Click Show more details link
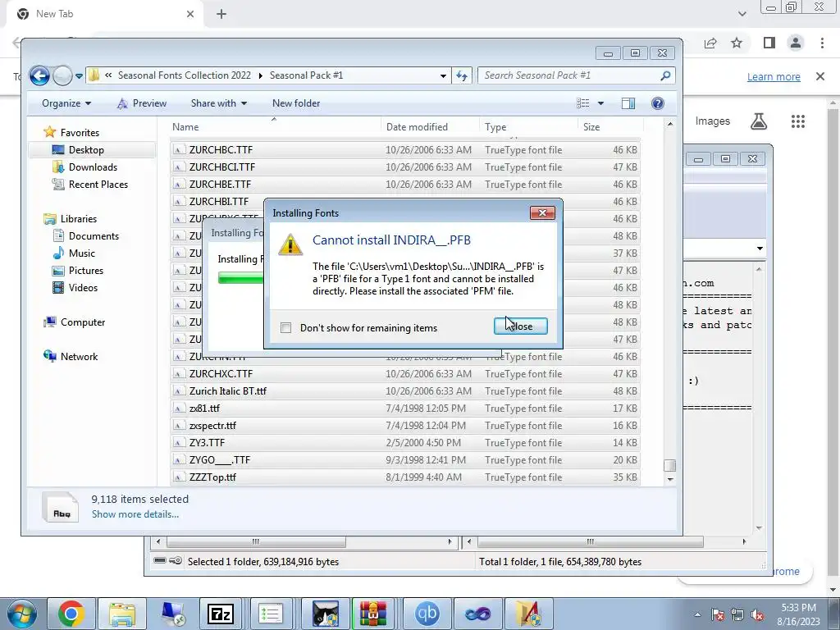This screenshot has width=840, height=630. pyautogui.click(x=135, y=514)
